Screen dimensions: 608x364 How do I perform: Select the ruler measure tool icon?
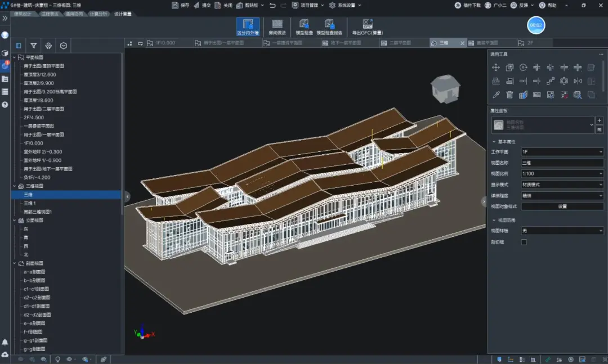(537, 95)
